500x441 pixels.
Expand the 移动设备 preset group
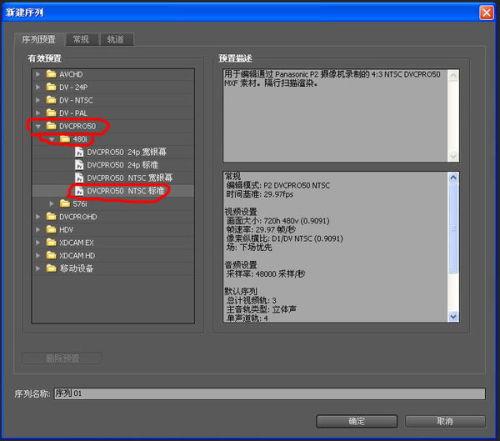point(38,268)
